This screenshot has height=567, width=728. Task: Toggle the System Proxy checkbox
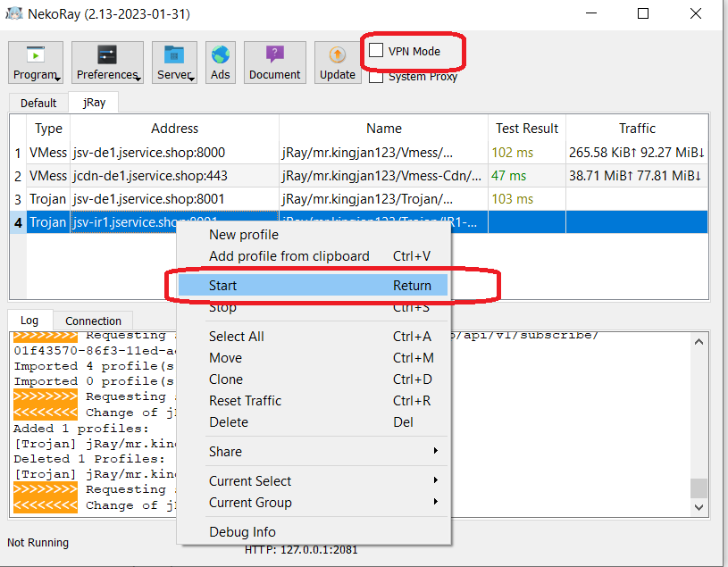[377, 77]
